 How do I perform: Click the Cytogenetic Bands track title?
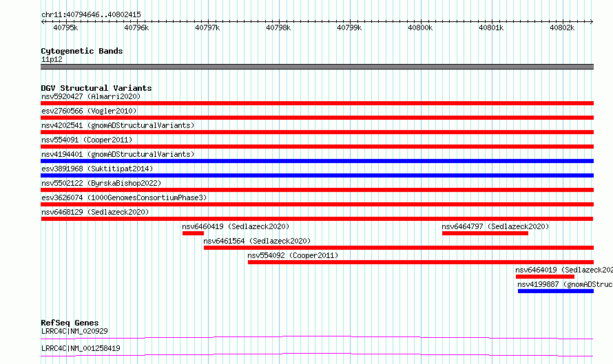tap(82, 51)
